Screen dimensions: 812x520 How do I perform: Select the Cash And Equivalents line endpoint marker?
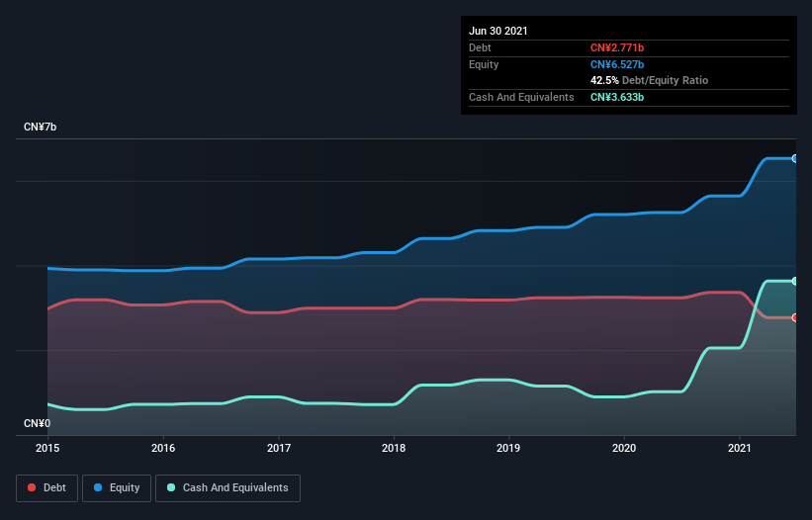[x=795, y=281]
